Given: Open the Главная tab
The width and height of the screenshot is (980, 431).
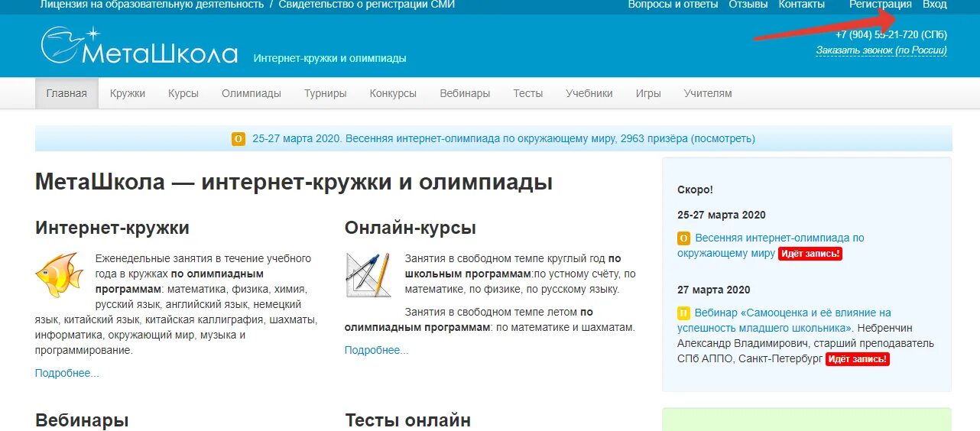Looking at the screenshot, I should coord(67,93).
